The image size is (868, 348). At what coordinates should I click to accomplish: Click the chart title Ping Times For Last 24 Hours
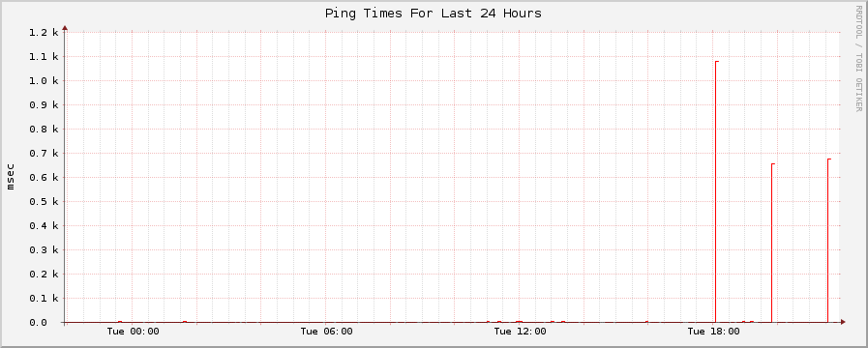pos(433,14)
